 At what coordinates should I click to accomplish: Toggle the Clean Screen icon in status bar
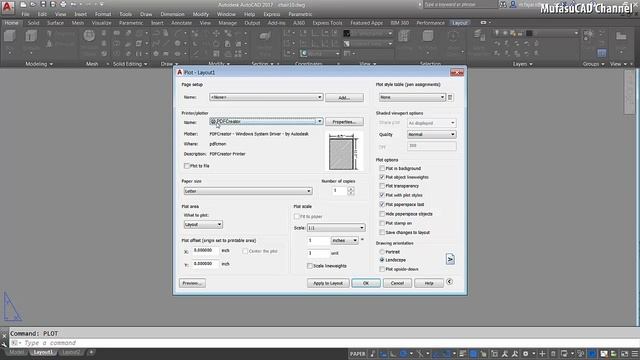(x=624, y=354)
